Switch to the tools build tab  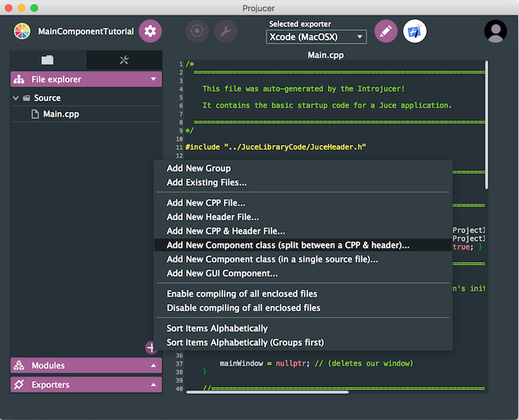point(124,60)
